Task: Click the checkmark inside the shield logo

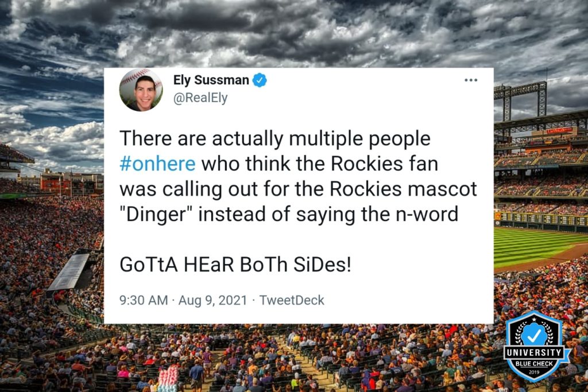Action: (533, 335)
